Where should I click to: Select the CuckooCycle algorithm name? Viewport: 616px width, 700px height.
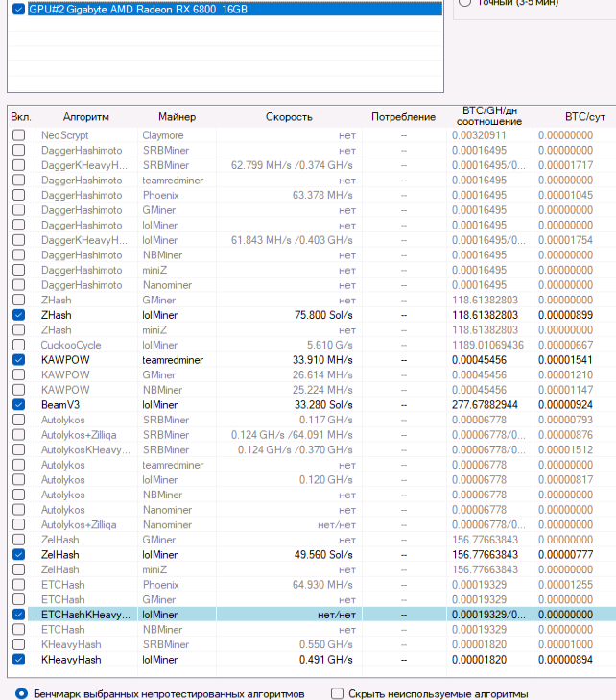71,345
